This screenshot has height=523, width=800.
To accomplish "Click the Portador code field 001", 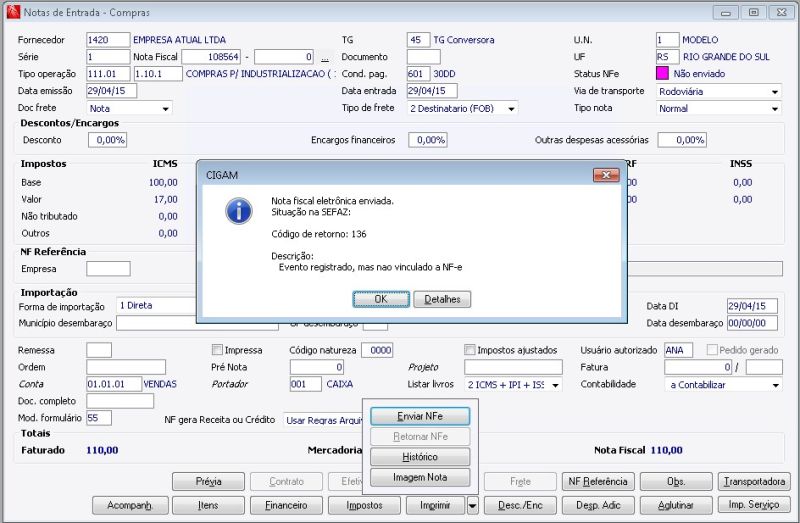I will 306,384.
